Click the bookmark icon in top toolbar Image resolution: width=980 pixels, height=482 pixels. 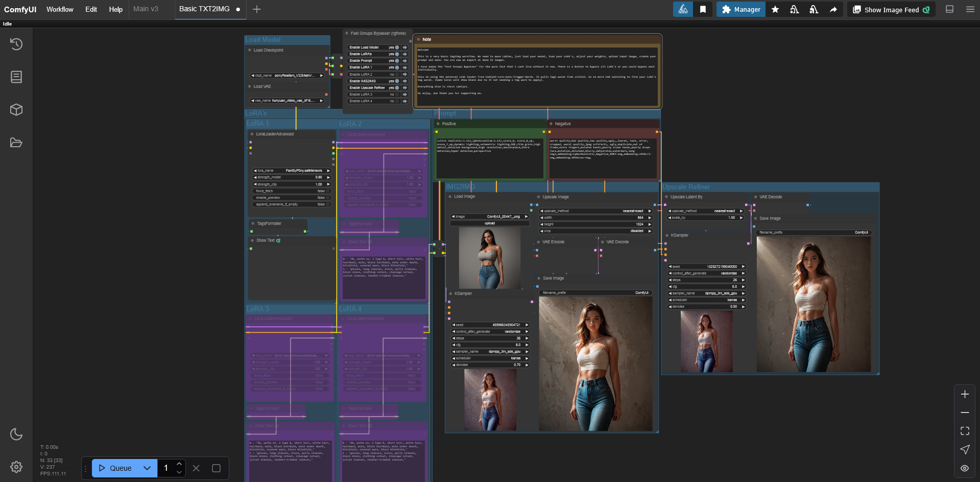(703, 10)
